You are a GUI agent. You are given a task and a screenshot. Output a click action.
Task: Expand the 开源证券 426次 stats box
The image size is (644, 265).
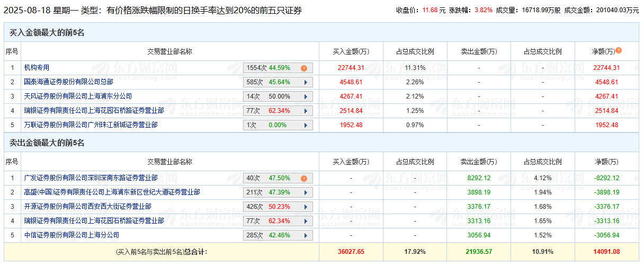(278, 207)
